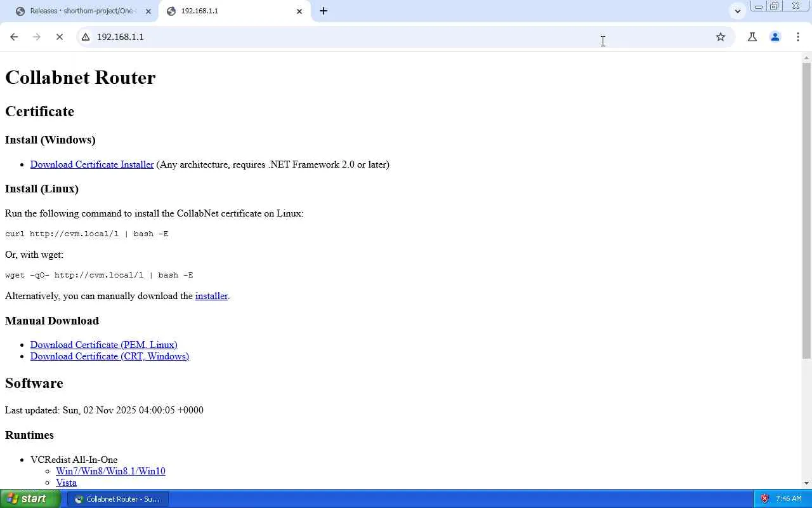Click the Collabnet Router taskbar button
812x508 pixels.
coord(118,499)
